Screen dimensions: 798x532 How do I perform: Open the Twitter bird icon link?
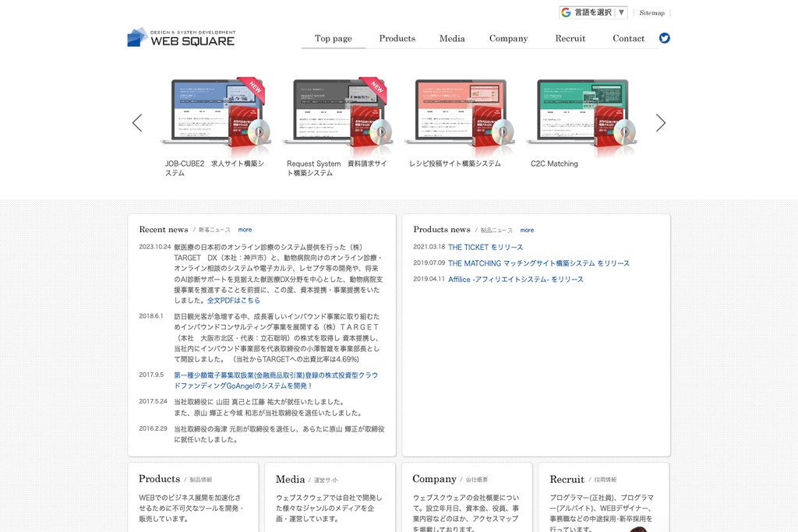(664, 38)
